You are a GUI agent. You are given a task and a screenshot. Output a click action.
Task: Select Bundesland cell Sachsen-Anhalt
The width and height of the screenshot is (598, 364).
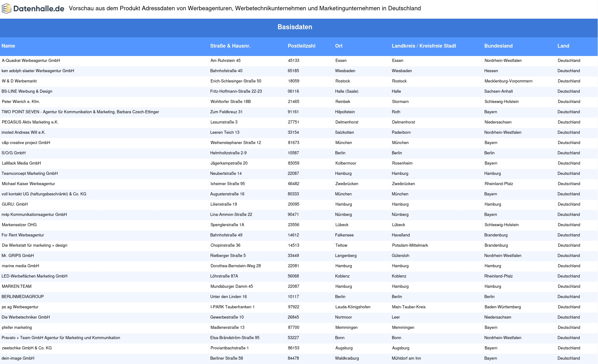pos(499,91)
